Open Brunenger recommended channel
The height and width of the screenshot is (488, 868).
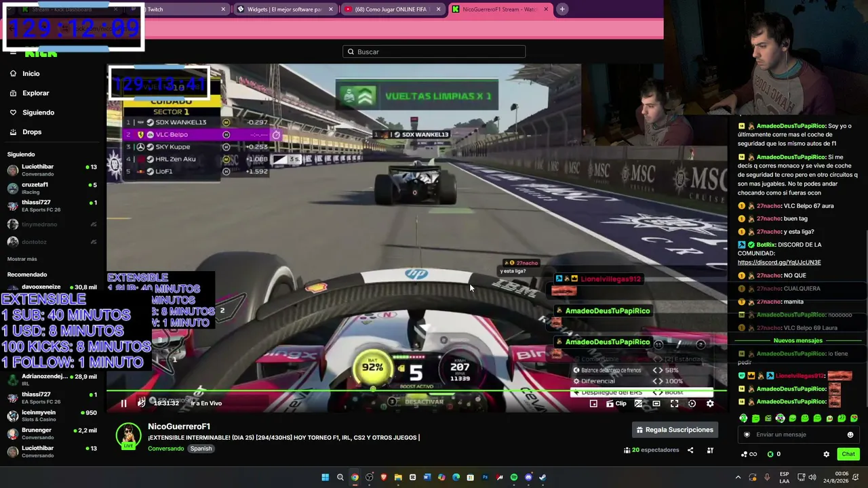point(52,433)
